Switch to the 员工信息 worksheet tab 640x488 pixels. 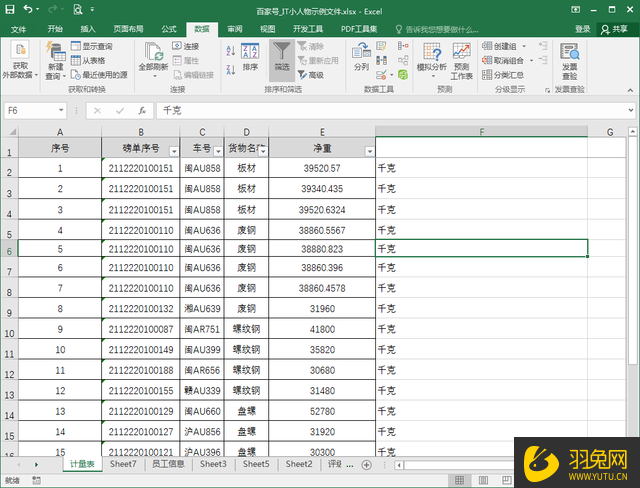coord(168,464)
